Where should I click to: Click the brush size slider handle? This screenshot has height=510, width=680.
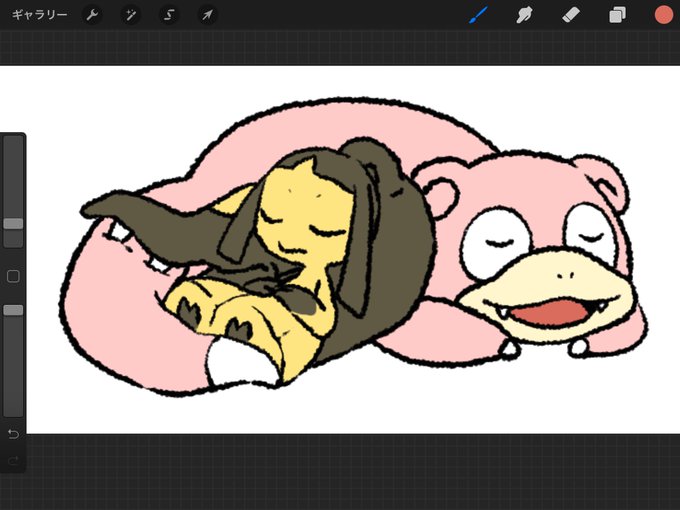tap(13, 224)
